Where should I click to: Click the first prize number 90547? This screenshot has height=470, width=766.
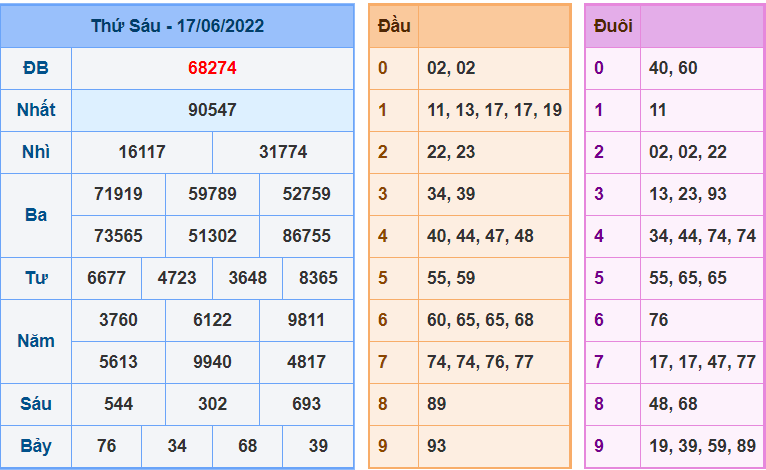point(213,110)
